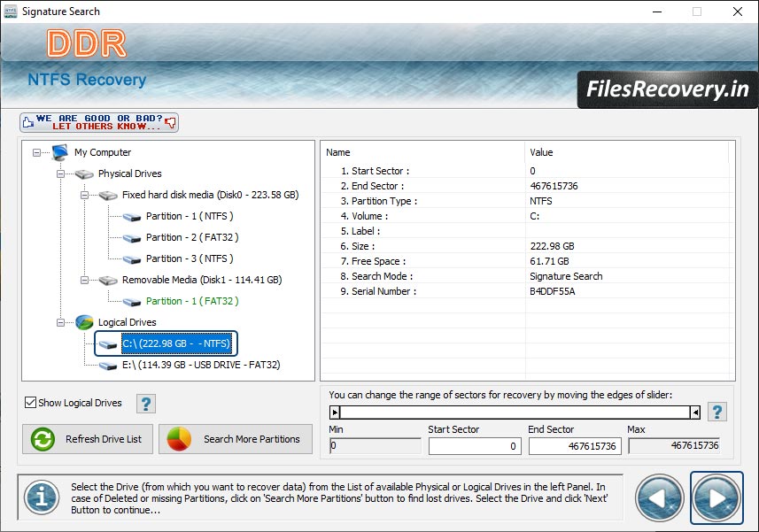The height and width of the screenshot is (532, 759).
Task: Select the '2. End Sector :' row
Action: click(x=527, y=186)
